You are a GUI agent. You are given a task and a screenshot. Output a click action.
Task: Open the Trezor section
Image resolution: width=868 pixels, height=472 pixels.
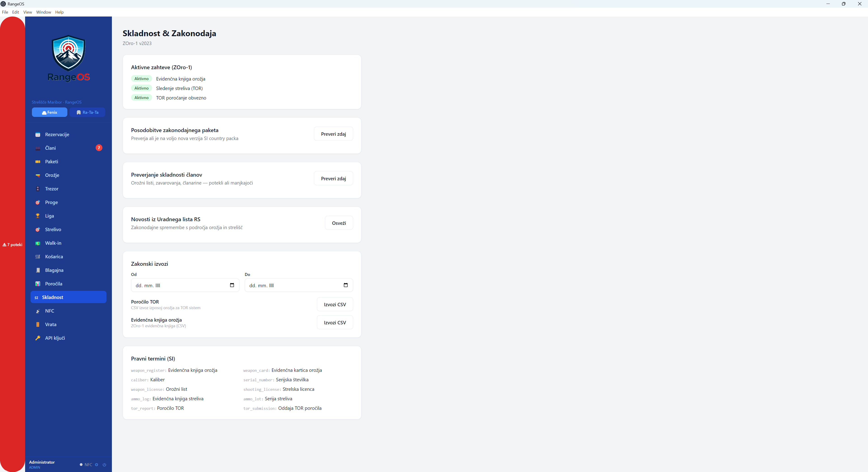click(68, 189)
